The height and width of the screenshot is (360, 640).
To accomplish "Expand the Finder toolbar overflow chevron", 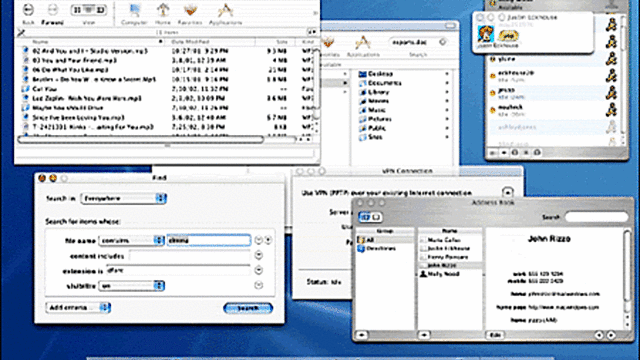I will (315, 13).
